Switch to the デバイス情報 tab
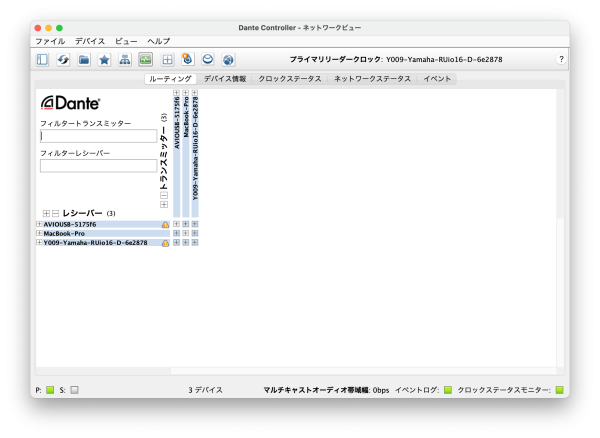This screenshot has width=600, height=438. coord(225,79)
